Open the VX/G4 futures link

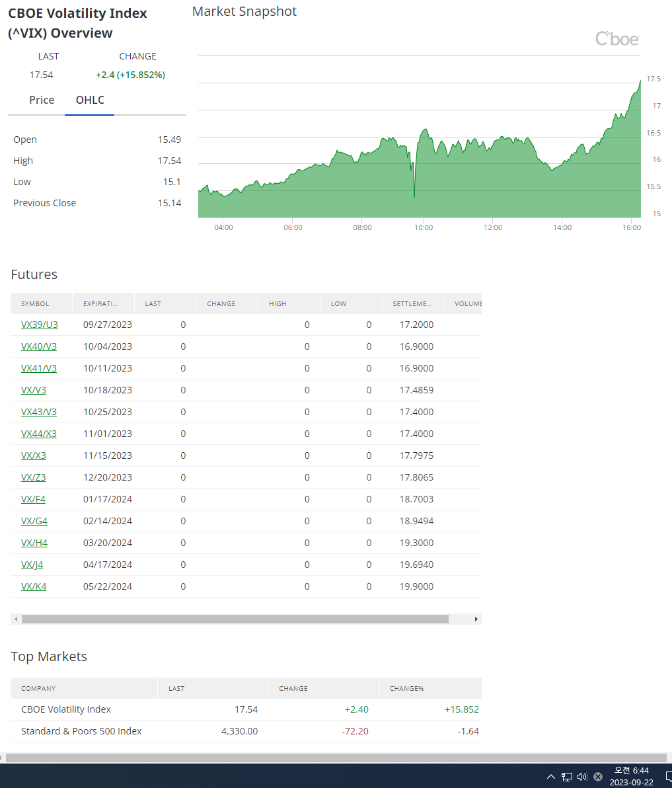(x=34, y=521)
